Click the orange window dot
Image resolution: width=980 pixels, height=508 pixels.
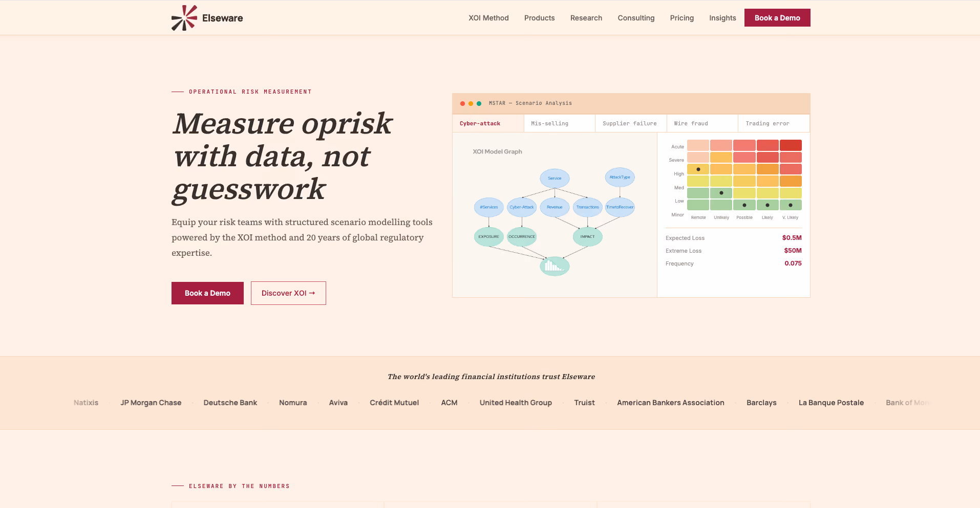pos(471,103)
